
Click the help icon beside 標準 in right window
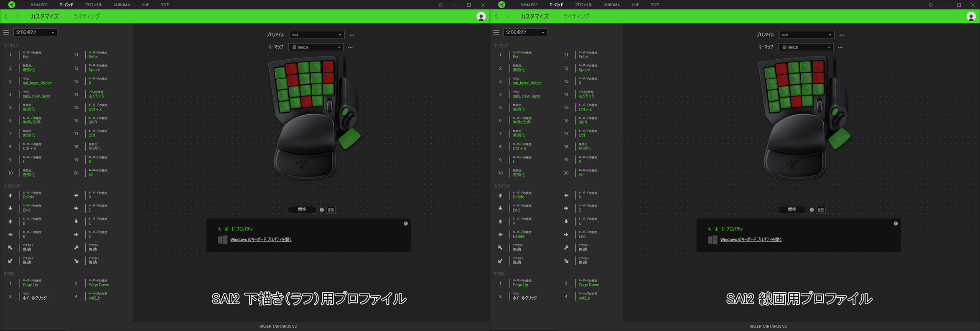click(812, 210)
